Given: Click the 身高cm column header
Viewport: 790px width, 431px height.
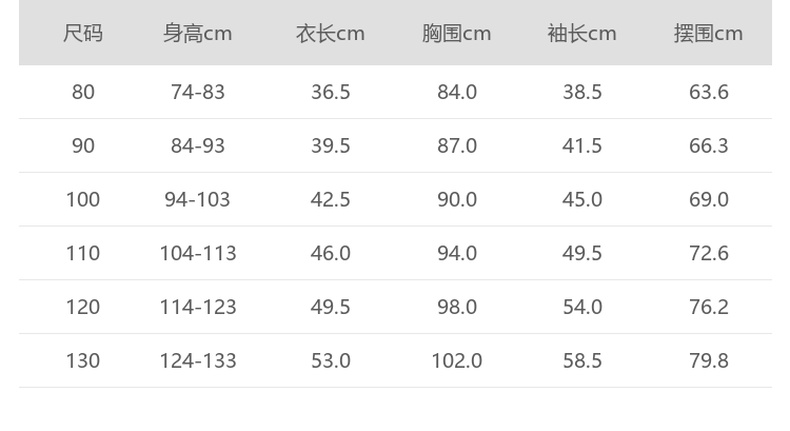Looking at the screenshot, I should pyautogui.click(x=197, y=34).
